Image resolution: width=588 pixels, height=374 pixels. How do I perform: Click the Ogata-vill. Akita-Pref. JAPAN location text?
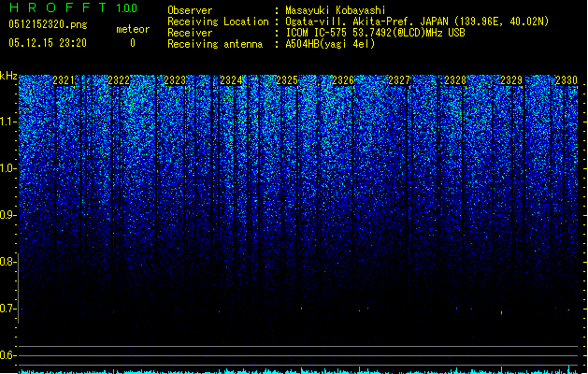417,22
